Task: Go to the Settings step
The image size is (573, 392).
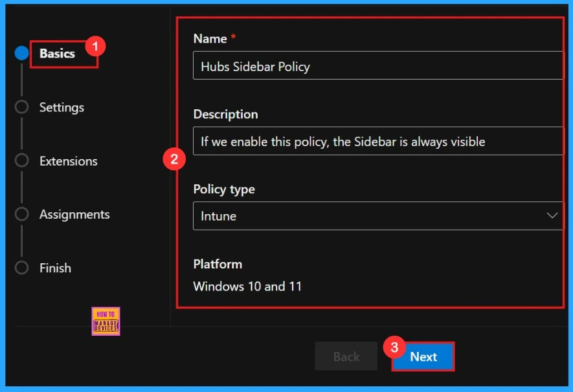Action: tap(62, 107)
